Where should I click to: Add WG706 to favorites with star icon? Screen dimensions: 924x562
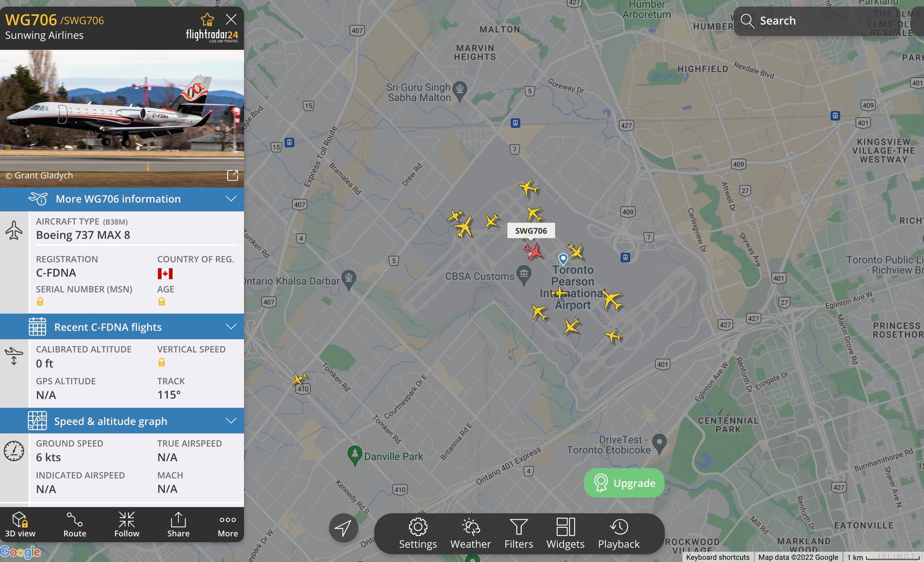(207, 19)
